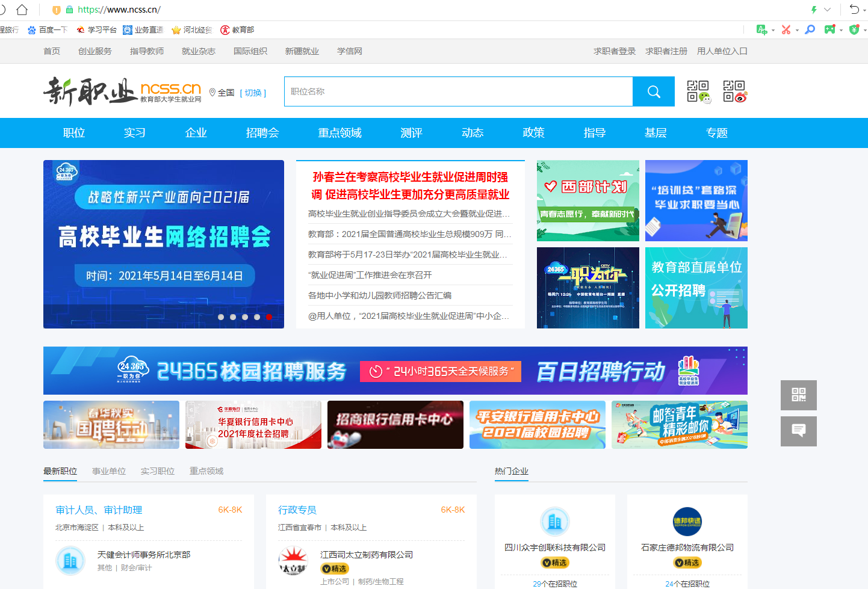Image resolution: width=868 pixels, height=589 pixels.
Task: Select the last red carousel indicator dot
Action: tap(269, 317)
